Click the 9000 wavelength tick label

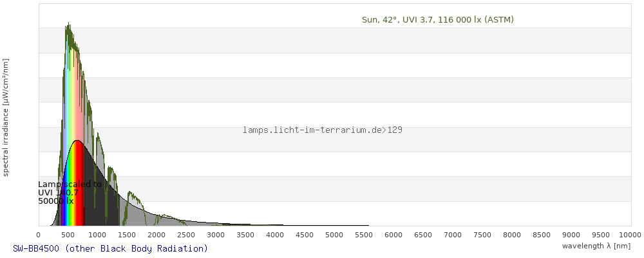click(571, 235)
